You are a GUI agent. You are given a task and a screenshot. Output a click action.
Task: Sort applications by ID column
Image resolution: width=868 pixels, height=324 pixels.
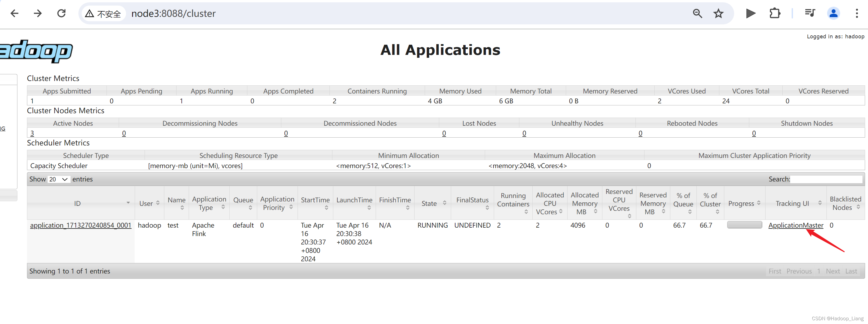coord(78,203)
